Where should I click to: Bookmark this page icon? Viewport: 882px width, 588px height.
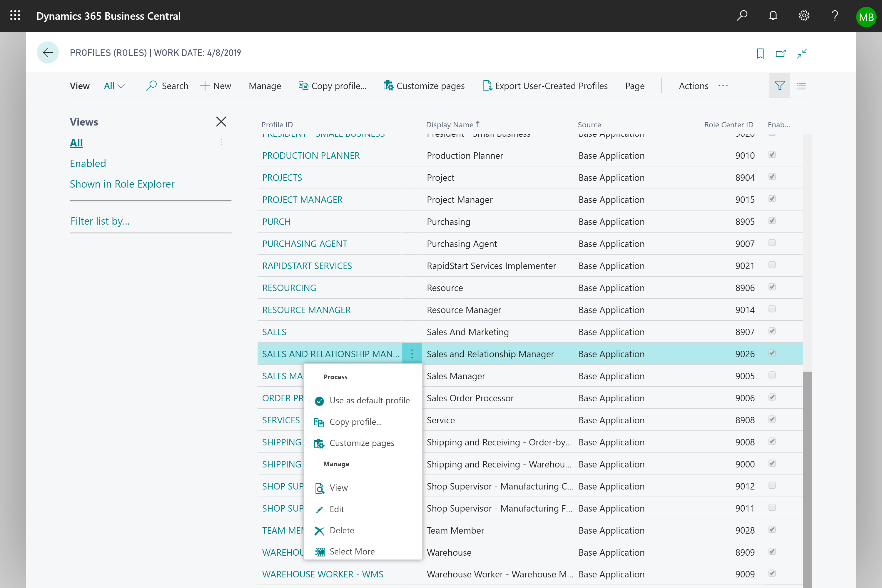(760, 53)
